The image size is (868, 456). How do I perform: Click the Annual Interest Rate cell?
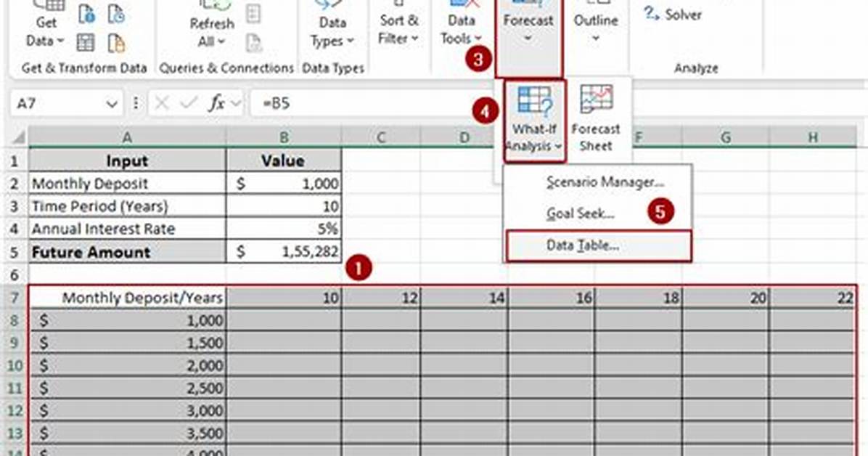(x=127, y=229)
